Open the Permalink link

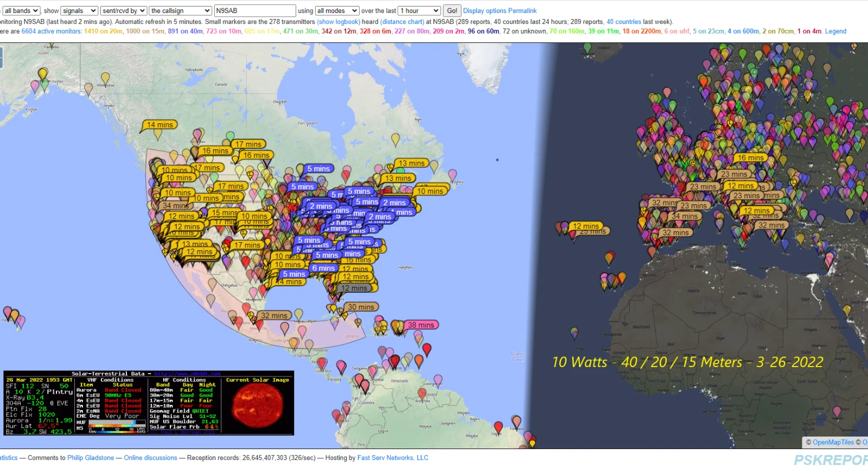522,11
